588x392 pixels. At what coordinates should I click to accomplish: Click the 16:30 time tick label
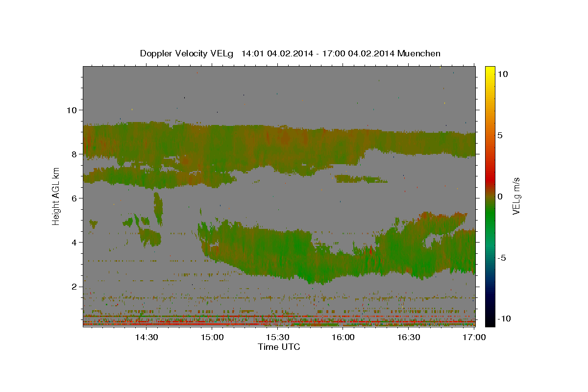409,337
